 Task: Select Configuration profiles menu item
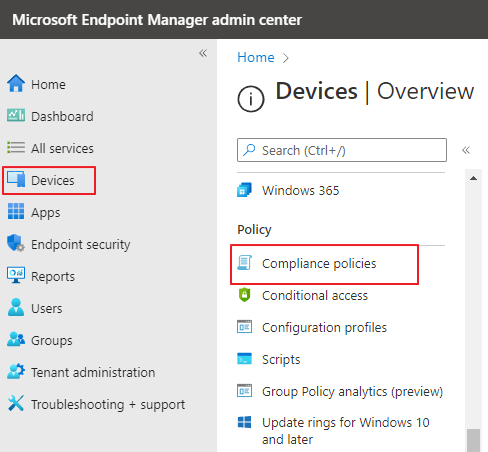point(324,327)
